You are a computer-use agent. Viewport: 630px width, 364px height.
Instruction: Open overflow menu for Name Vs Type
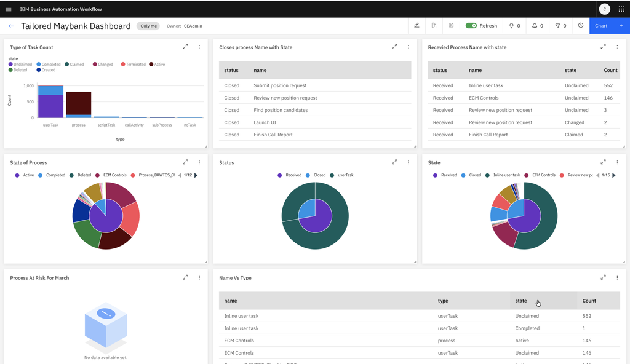[617, 277]
